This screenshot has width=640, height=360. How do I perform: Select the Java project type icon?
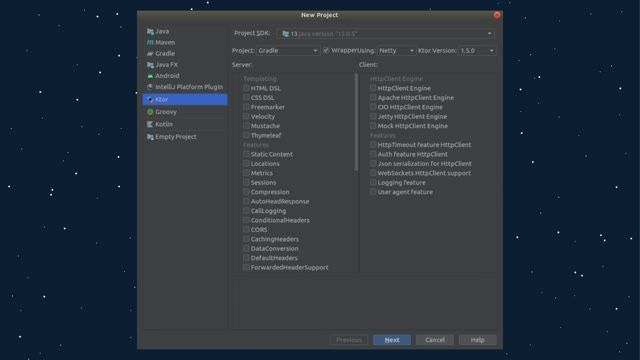coord(150,31)
